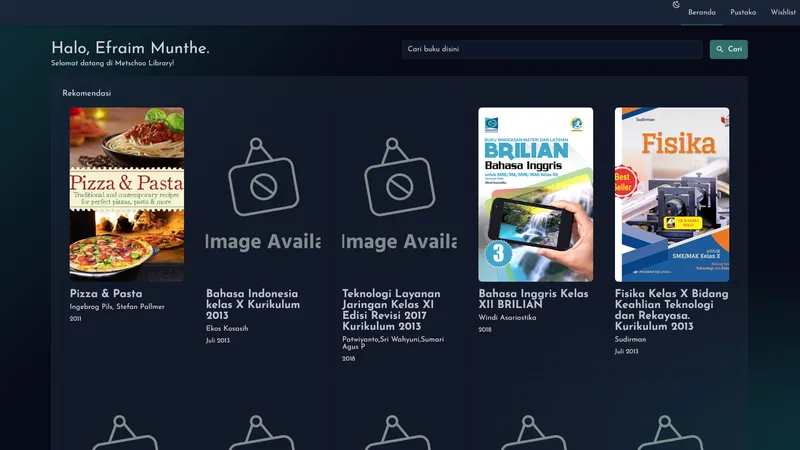
Task: Select the 'Pizza & Pasta' book title
Action: point(106,294)
